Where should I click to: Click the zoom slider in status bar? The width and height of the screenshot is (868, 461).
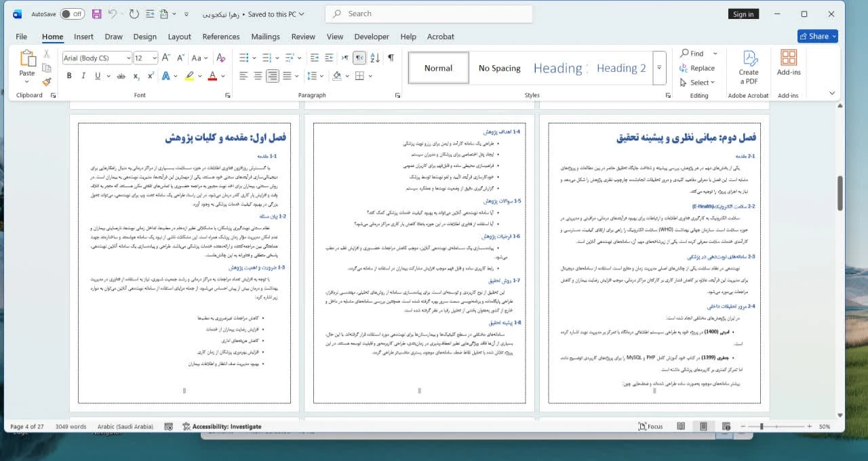pyautogui.click(x=762, y=426)
